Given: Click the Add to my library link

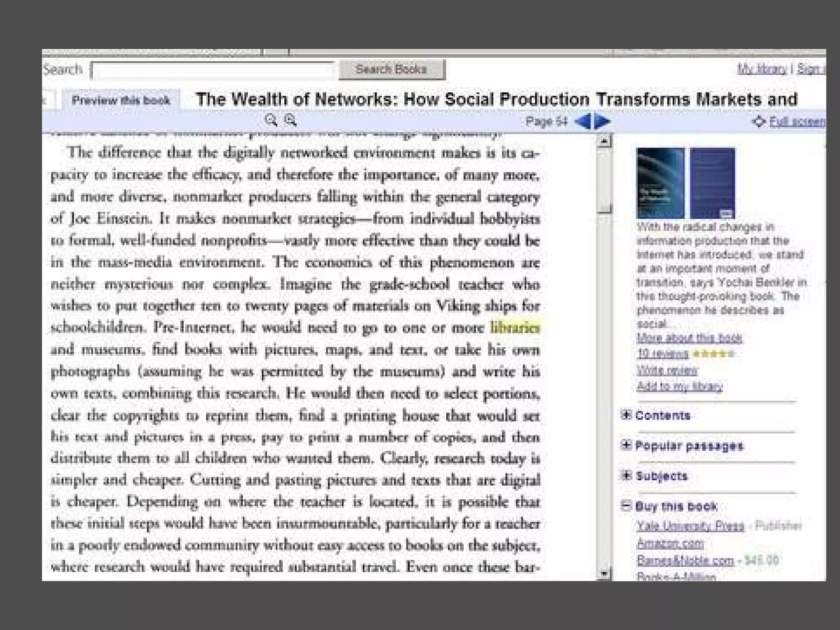Looking at the screenshot, I should [680, 386].
